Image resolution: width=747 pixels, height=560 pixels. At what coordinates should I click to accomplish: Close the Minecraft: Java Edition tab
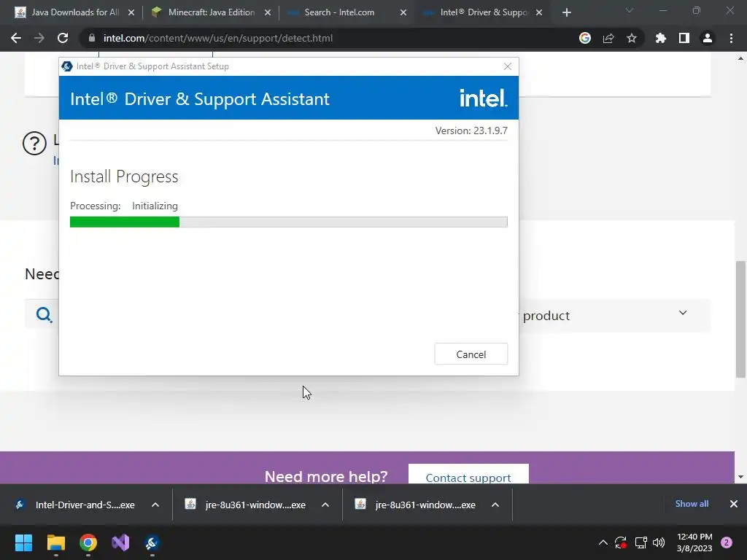[x=268, y=13]
